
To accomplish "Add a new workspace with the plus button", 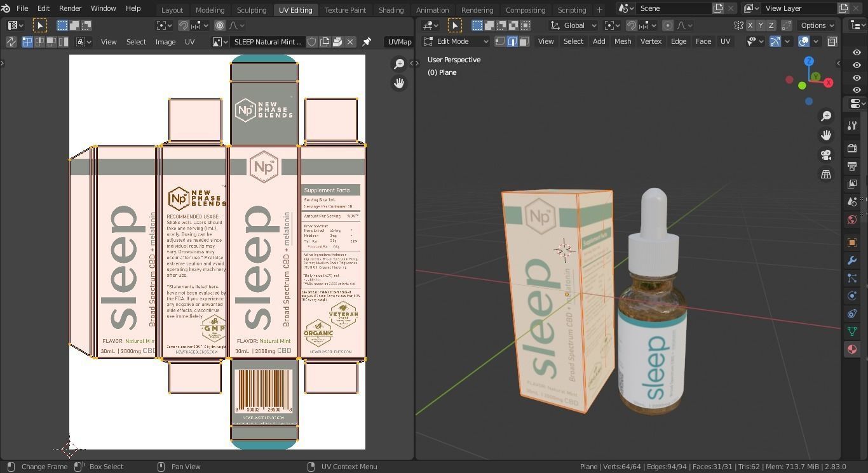I will (599, 10).
